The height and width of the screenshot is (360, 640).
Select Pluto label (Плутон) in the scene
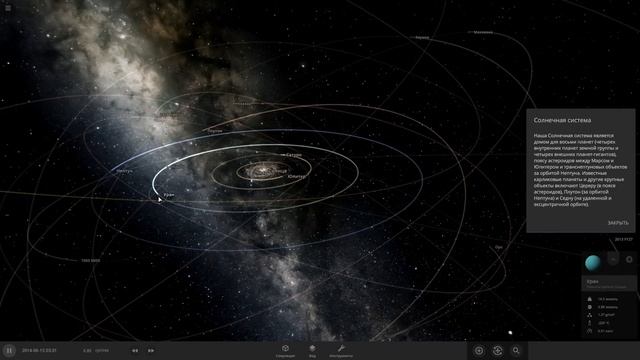[x=215, y=131]
